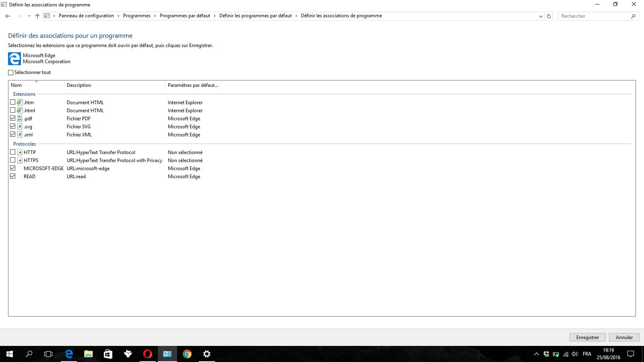644x362 pixels.
Task: Click the .html file type icon
Action: (x=20, y=110)
